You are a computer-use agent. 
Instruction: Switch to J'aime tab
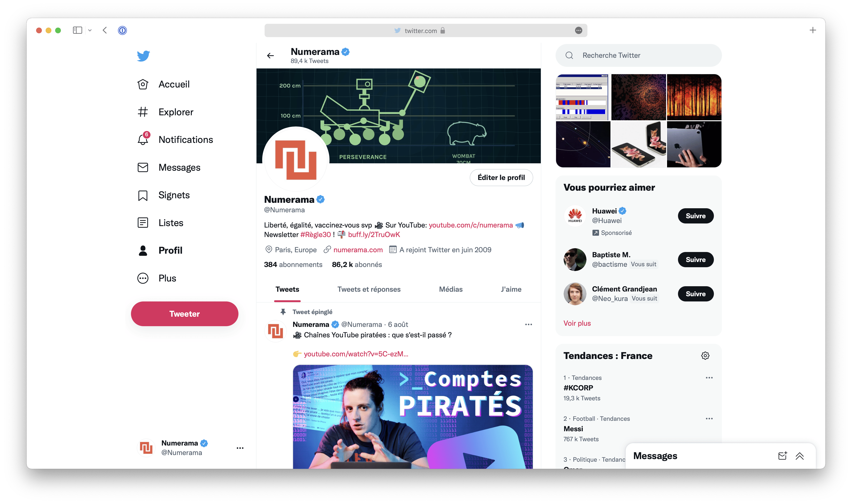coord(511,289)
